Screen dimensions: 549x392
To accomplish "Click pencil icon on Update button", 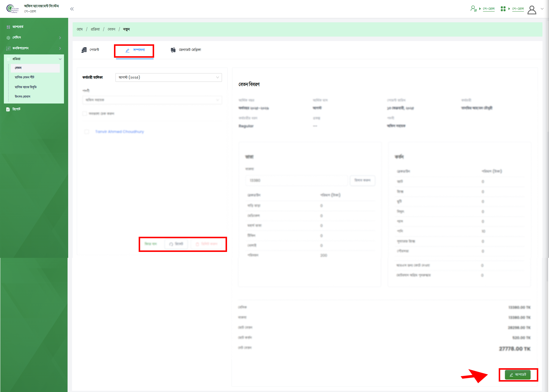I will (x=511, y=375).
